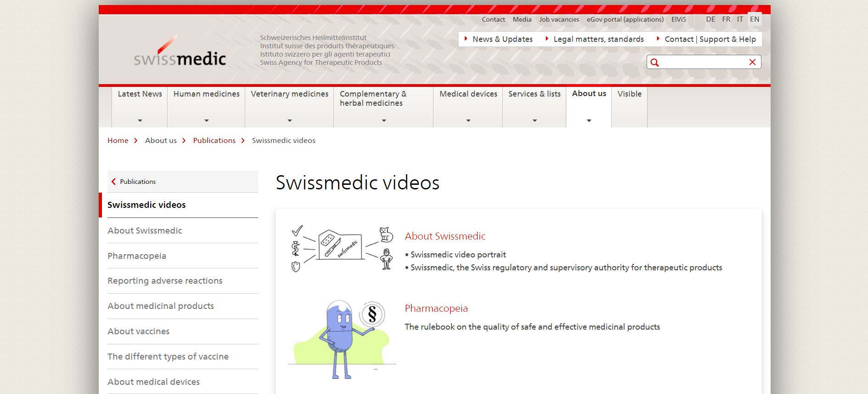868x394 pixels.
Task: Select Reporting adverse reactions in the sidebar
Action: tap(165, 281)
